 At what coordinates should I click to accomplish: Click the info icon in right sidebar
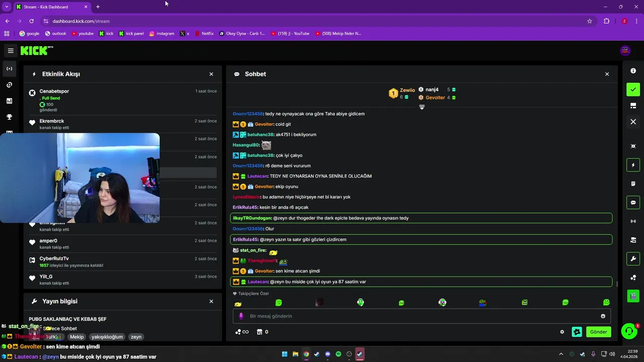[x=633, y=71]
